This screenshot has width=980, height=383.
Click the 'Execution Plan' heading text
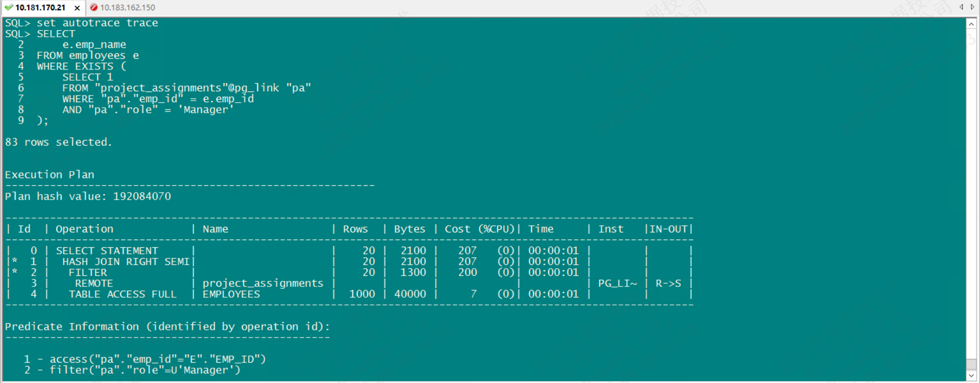[50, 175]
